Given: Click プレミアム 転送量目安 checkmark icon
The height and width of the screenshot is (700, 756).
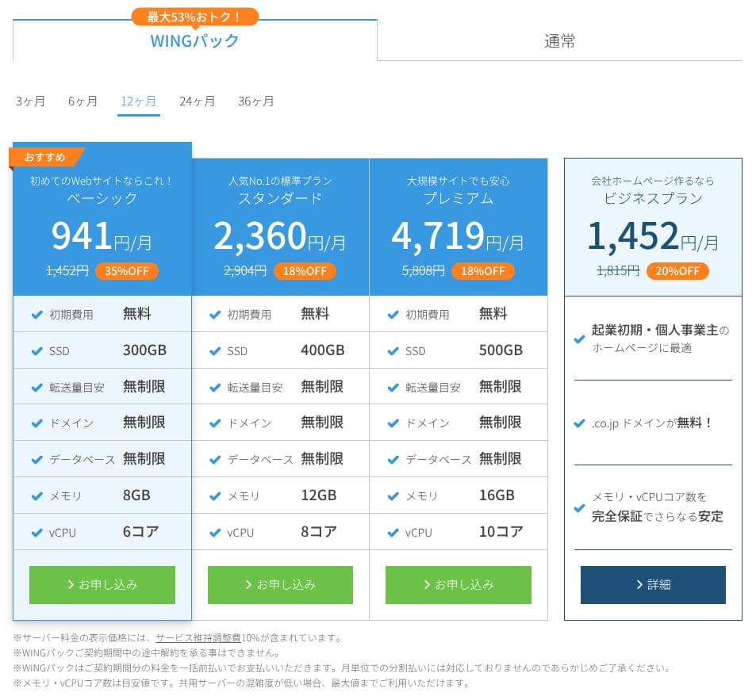Looking at the screenshot, I should click(x=393, y=388).
